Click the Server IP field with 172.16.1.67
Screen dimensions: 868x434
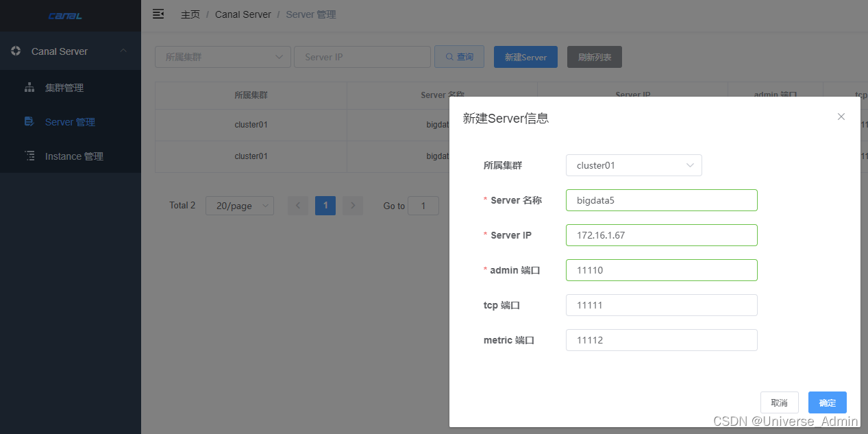[662, 235]
